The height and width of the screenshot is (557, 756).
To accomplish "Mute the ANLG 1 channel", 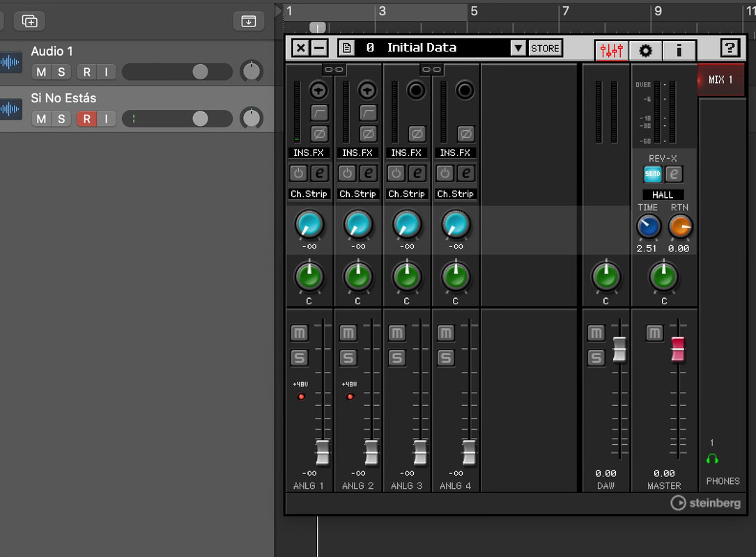I will click(x=299, y=333).
